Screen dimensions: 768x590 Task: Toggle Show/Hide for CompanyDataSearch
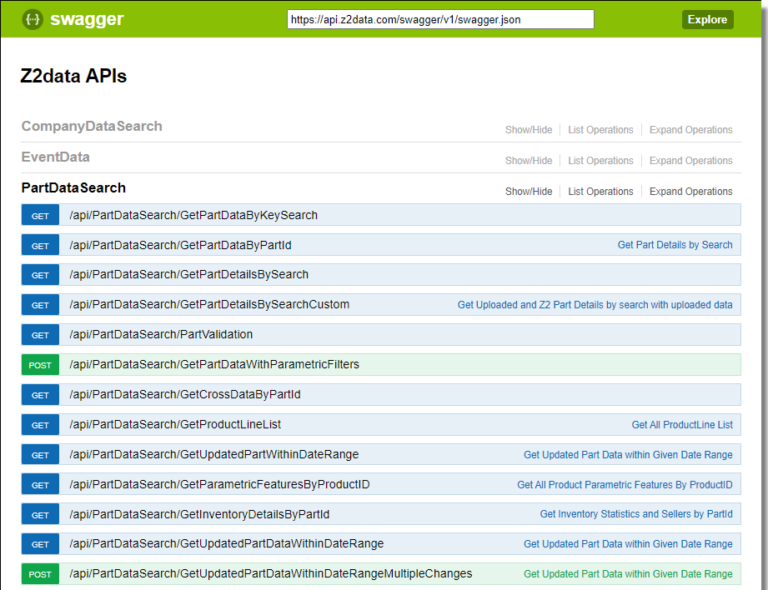[x=528, y=130]
